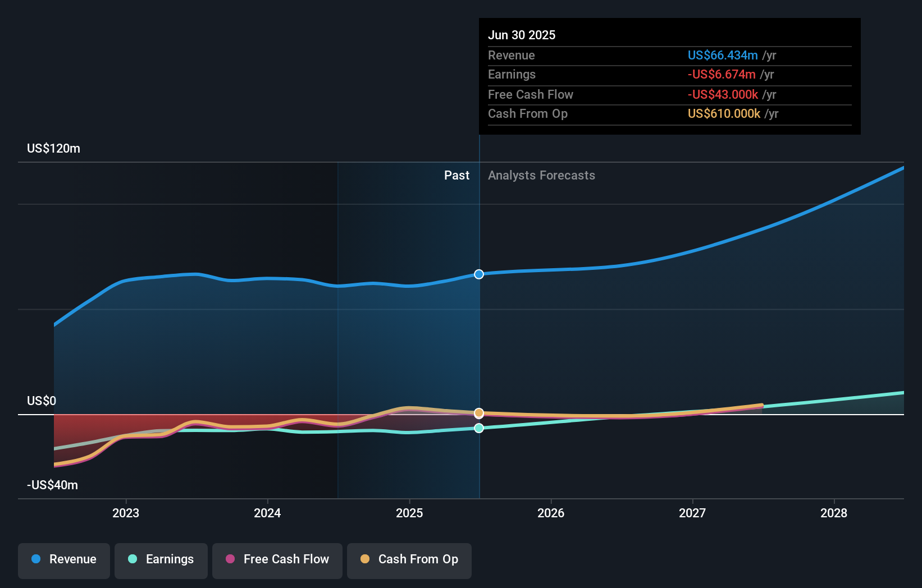922x588 pixels.
Task: Click the US$66.434m revenue value
Action: pyautogui.click(x=723, y=55)
